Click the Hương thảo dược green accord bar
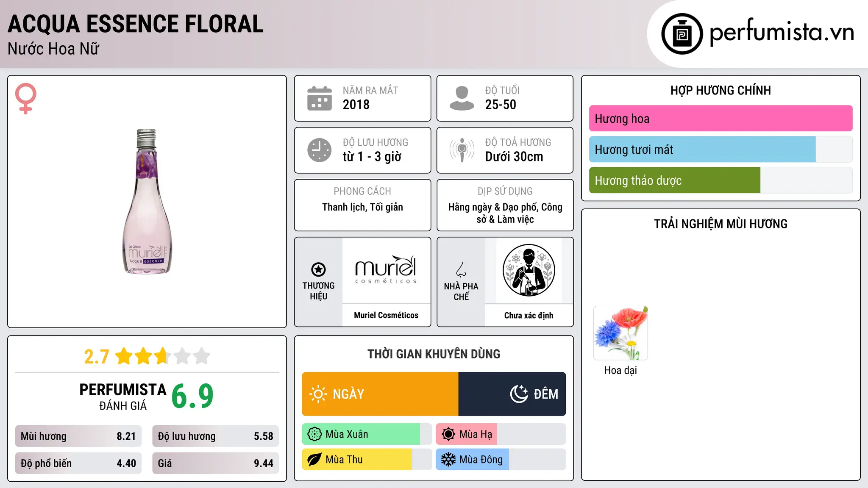Viewport: 868px width, 488px height. [675, 180]
